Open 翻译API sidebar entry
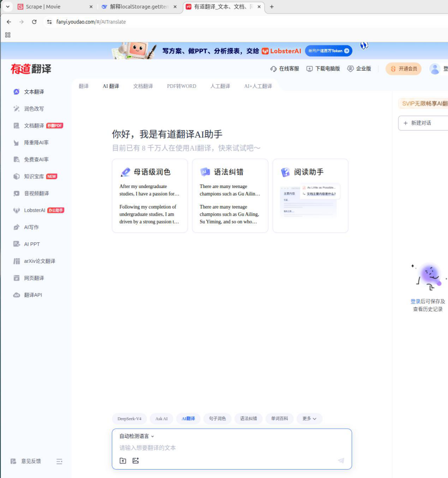The width and height of the screenshot is (448, 478). click(28, 295)
